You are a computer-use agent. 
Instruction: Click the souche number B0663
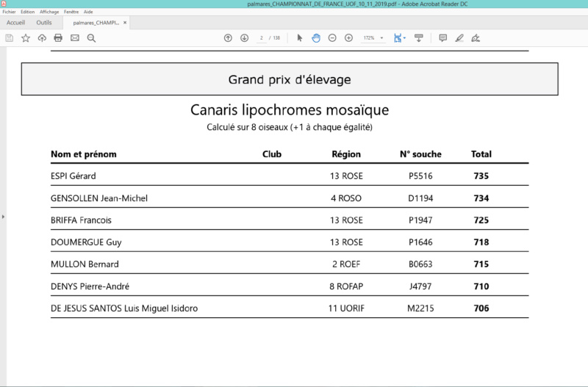tap(420, 264)
